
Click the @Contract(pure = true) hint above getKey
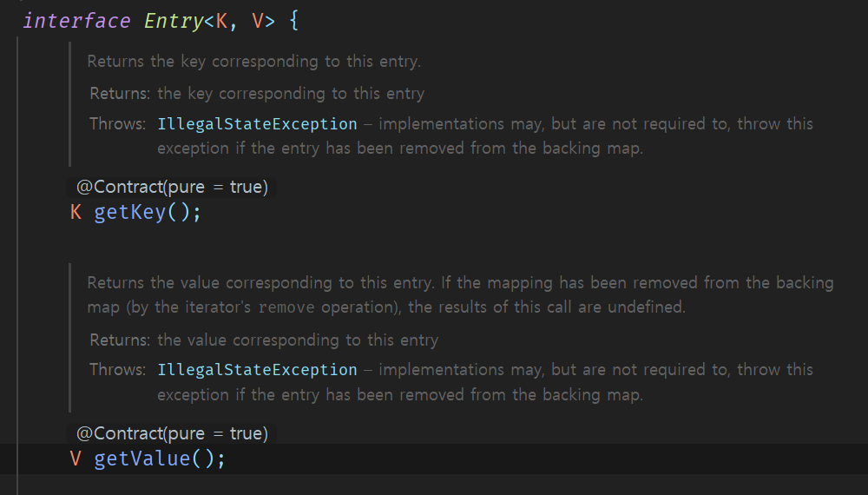coord(172,188)
